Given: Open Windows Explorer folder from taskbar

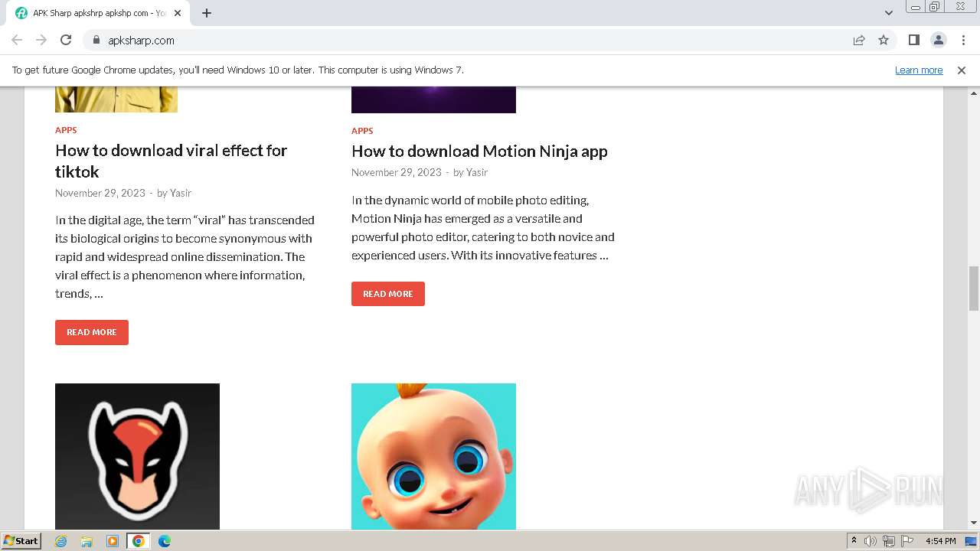Looking at the screenshot, I should point(87,541).
